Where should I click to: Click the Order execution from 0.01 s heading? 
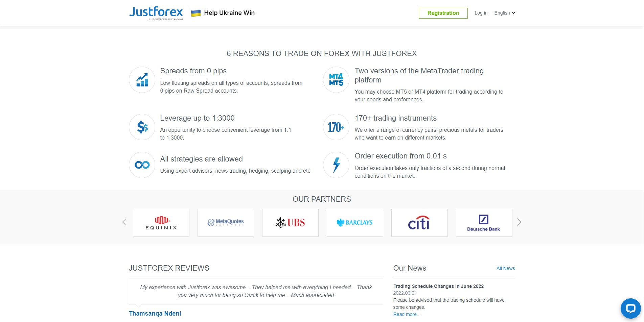tap(400, 156)
